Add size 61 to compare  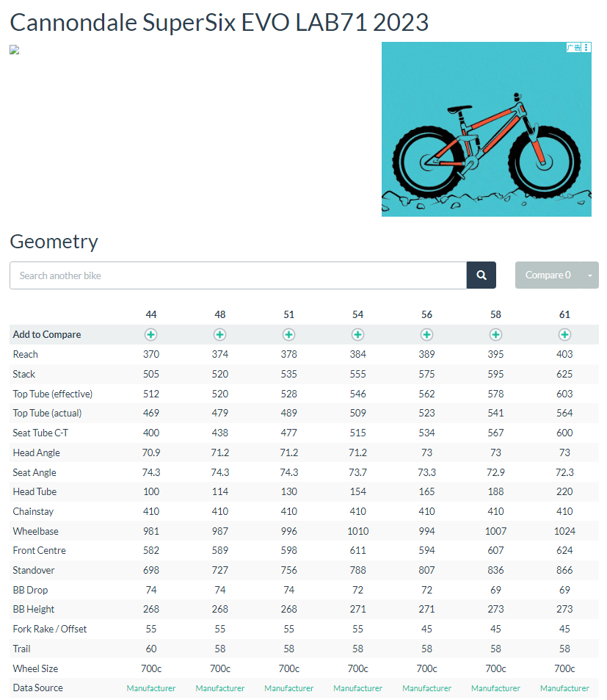pos(564,334)
